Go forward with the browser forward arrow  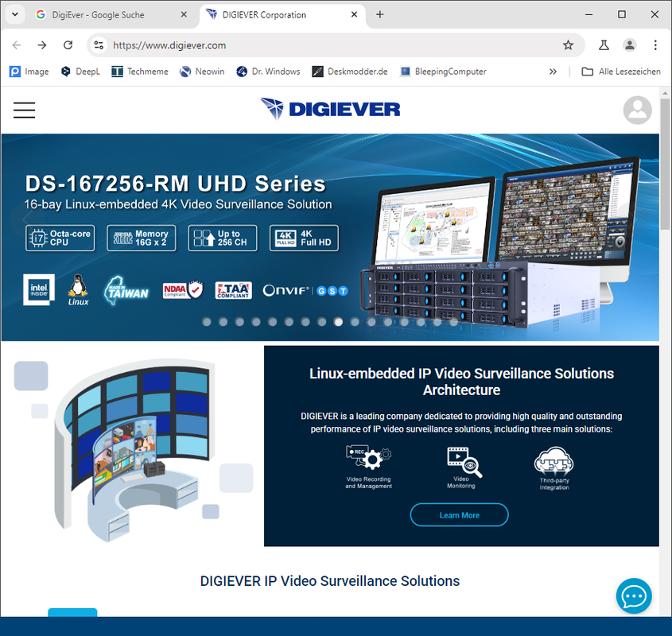(x=42, y=45)
